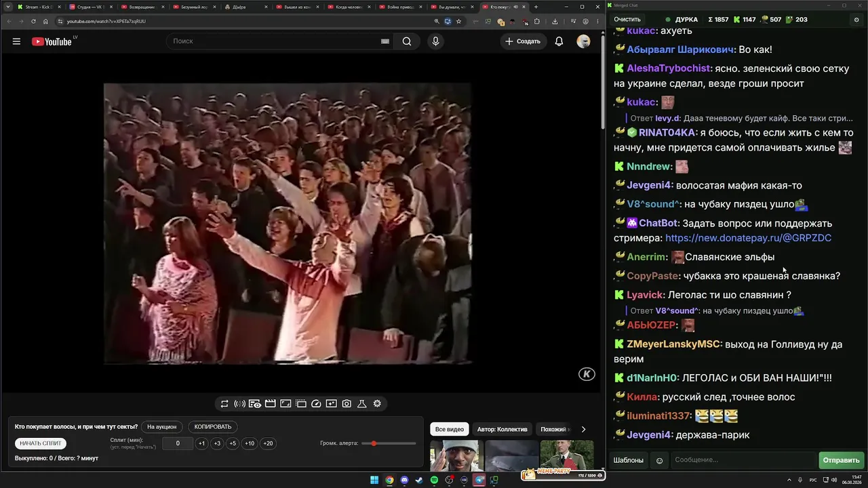The height and width of the screenshot is (488, 868).
Task: Add +10 minutes to the split
Action: tap(250, 443)
